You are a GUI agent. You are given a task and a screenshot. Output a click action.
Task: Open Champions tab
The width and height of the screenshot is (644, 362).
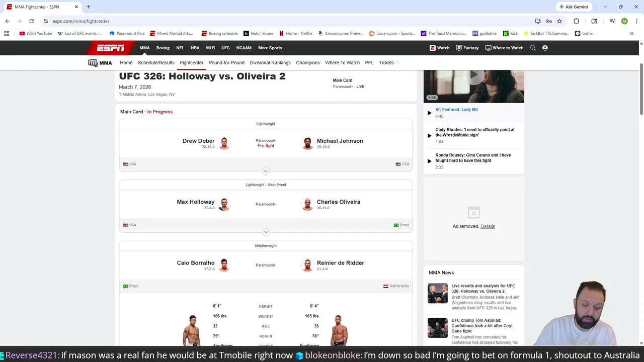point(308,63)
